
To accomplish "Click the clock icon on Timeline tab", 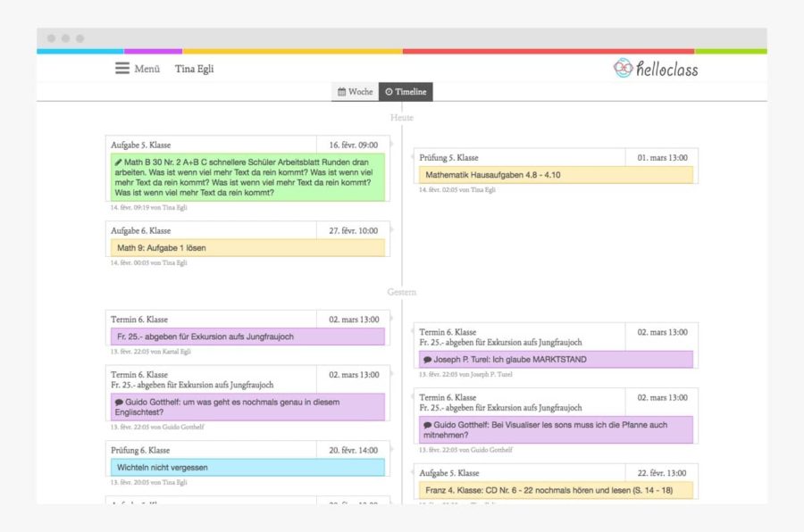I will tap(389, 92).
